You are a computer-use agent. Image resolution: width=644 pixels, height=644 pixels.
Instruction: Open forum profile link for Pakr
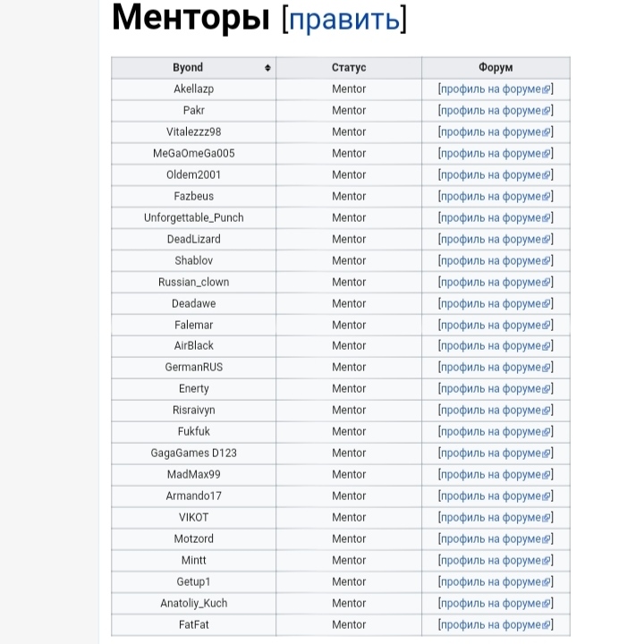pos(496,111)
